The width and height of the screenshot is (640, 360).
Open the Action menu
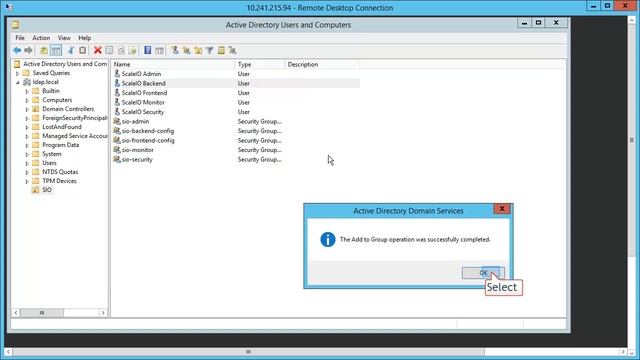41,38
